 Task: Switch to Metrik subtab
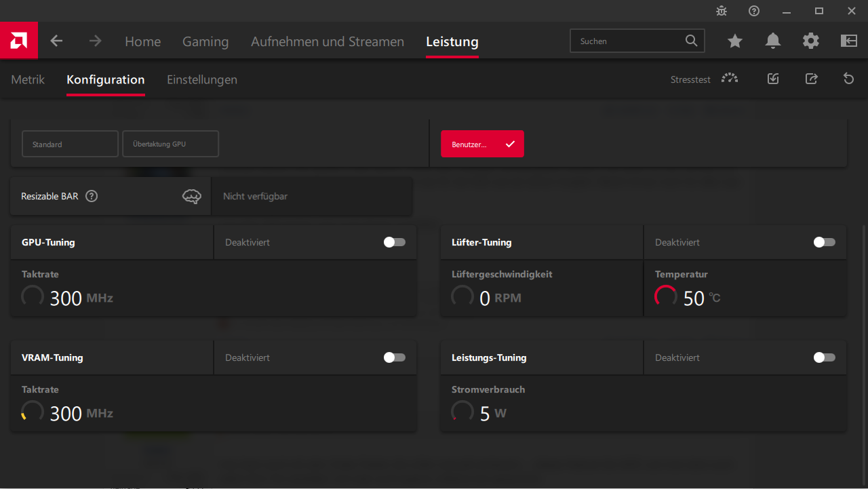pyautogui.click(x=28, y=79)
